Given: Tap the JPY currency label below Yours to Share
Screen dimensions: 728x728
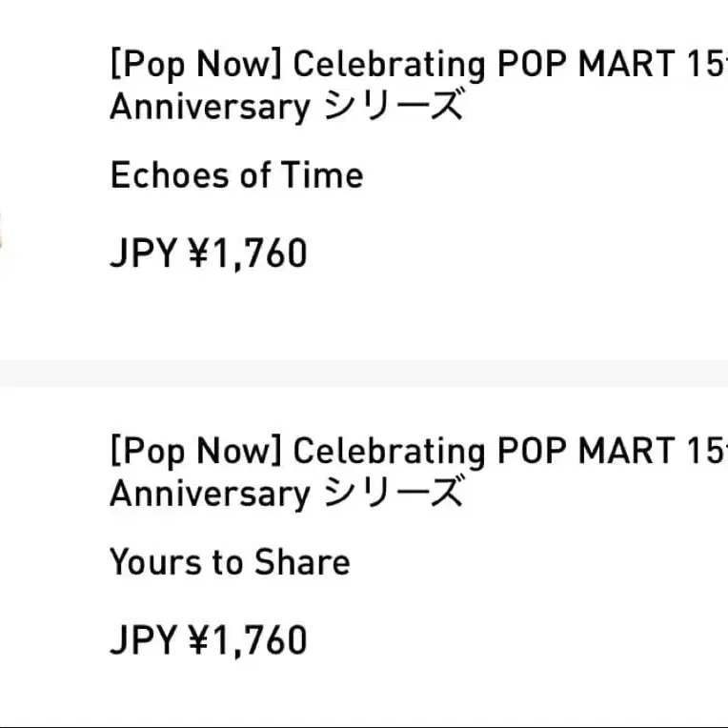Looking at the screenshot, I should coord(143,640).
